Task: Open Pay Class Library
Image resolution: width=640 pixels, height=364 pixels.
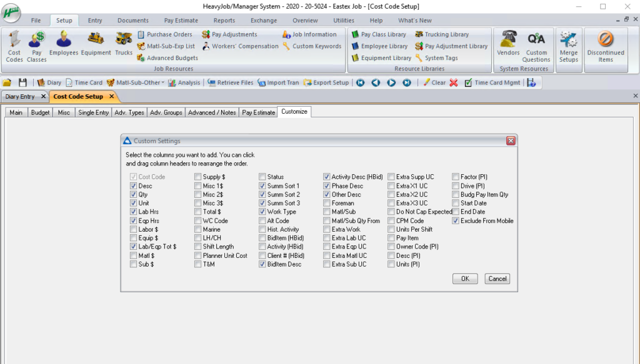Action: 379,34
